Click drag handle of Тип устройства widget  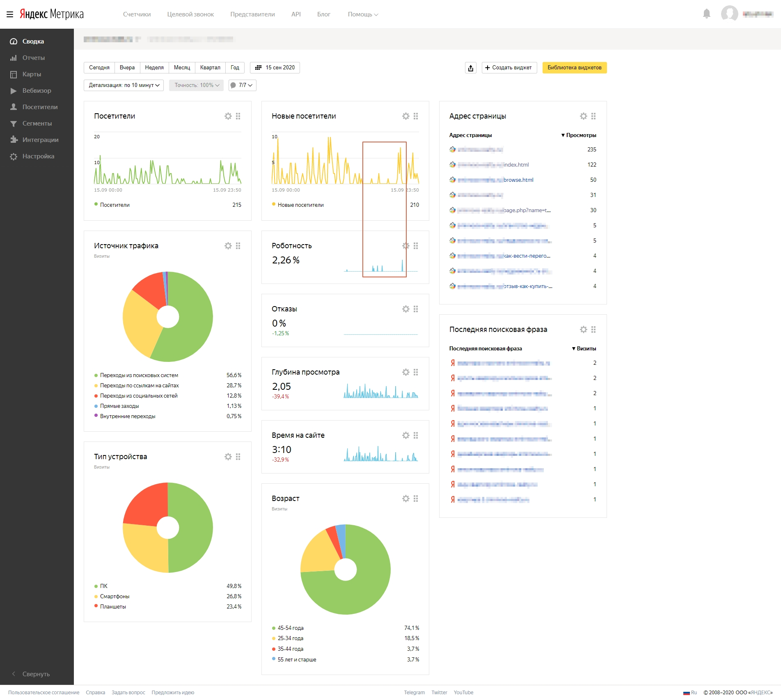pyautogui.click(x=238, y=457)
